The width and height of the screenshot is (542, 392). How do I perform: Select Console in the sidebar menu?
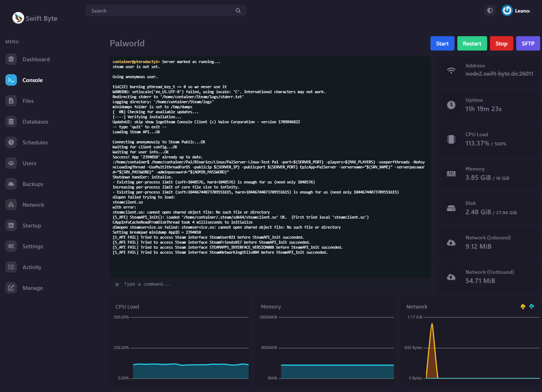point(32,80)
